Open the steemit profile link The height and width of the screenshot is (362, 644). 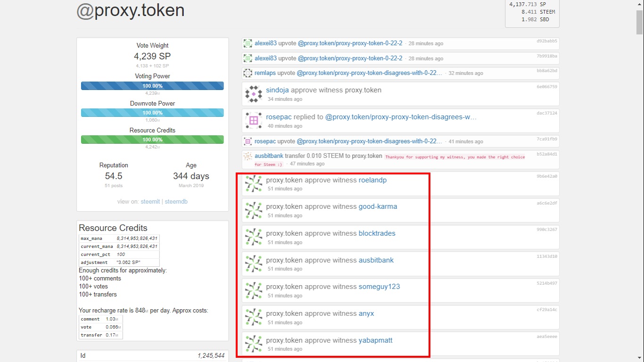point(150,202)
